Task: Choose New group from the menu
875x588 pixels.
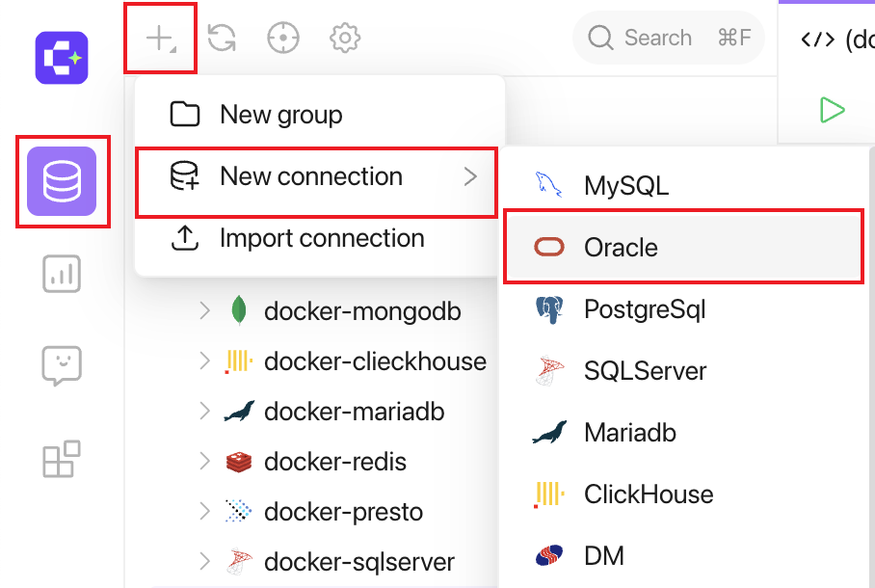Action: coord(320,115)
